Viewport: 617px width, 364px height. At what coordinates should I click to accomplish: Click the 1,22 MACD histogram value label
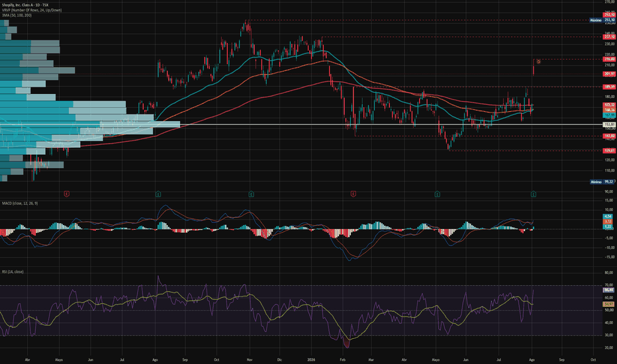click(608, 227)
